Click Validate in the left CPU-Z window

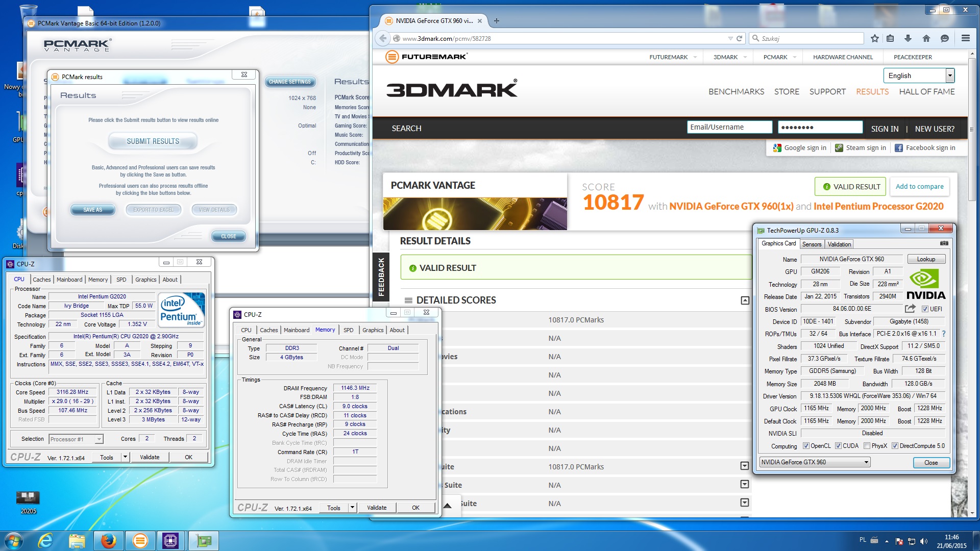[150, 457]
